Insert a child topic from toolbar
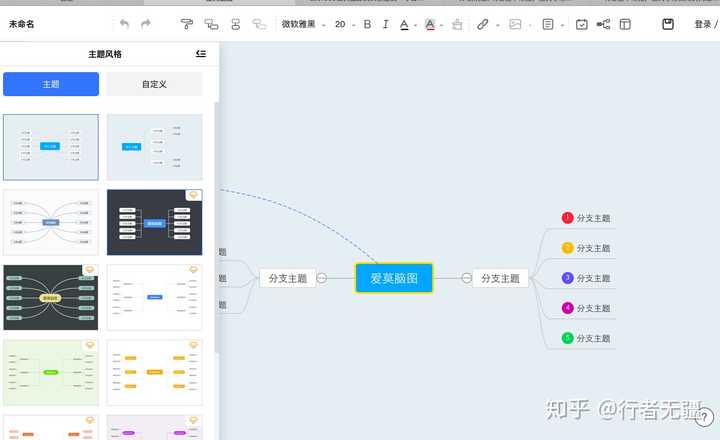This screenshot has width=720, height=440. (211, 24)
